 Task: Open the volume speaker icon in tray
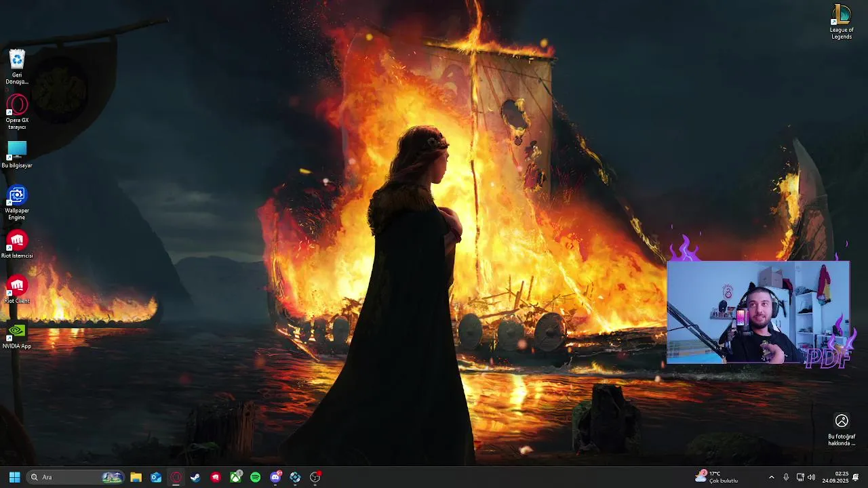812,477
